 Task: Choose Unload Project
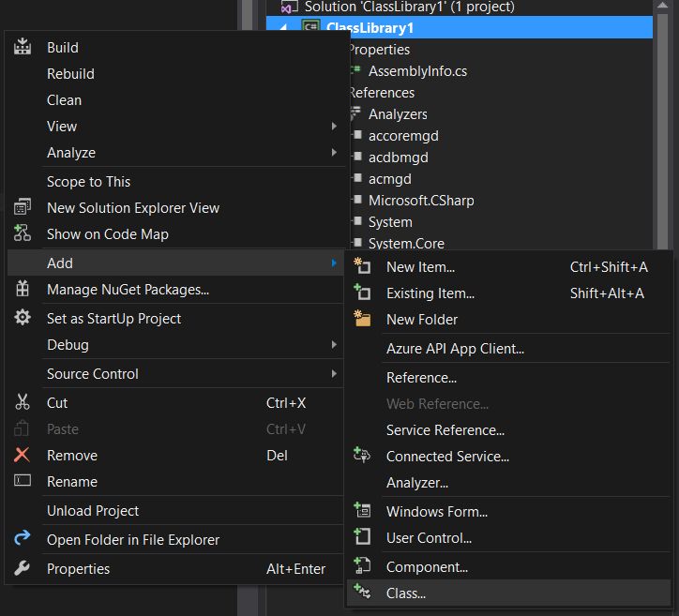pos(175,510)
